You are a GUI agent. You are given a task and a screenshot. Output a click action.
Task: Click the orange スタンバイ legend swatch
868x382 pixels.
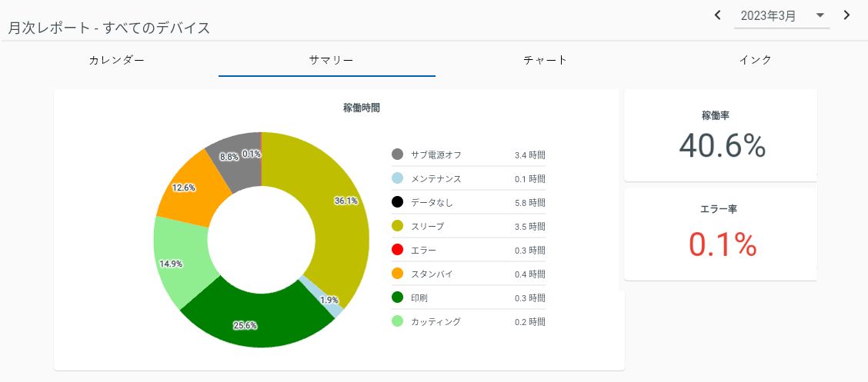click(397, 273)
